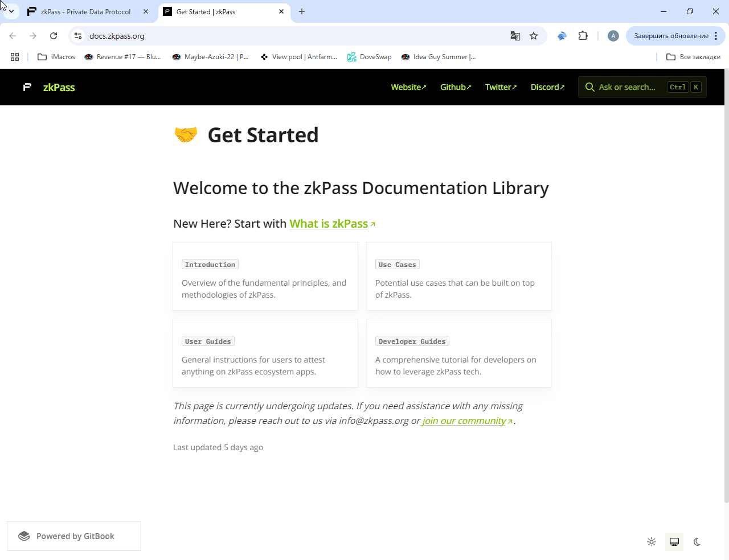This screenshot has width=729, height=560.
Task: Open Idea Guy Summer bookmark
Action: tap(439, 57)
